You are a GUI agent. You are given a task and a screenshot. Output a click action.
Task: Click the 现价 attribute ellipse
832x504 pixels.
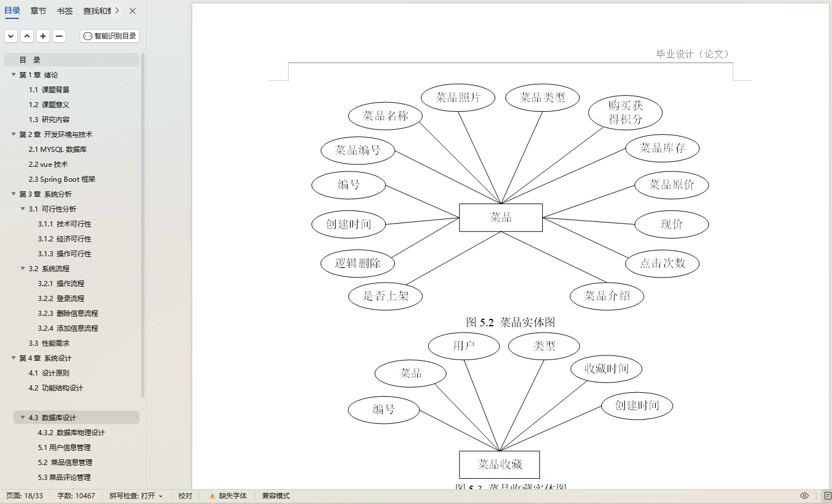[672, 224]
